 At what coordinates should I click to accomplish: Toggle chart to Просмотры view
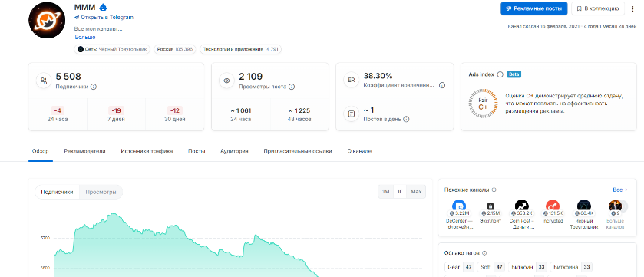[x=101, y=192]
